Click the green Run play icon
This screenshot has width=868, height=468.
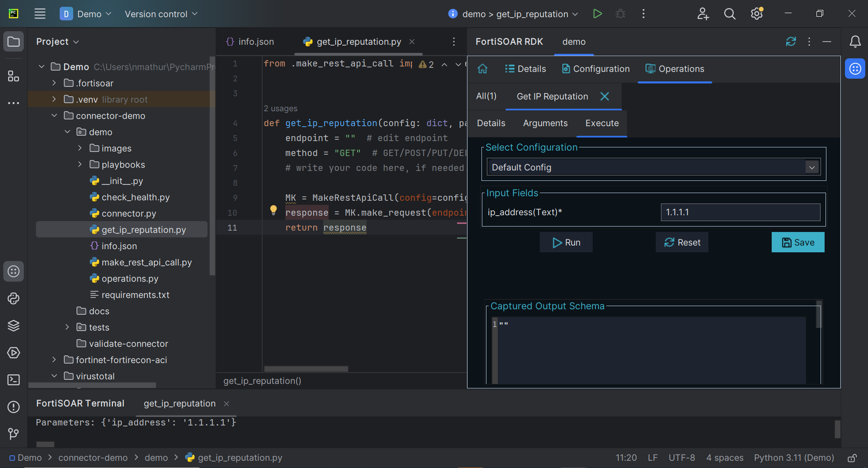[x=597, y=14]
